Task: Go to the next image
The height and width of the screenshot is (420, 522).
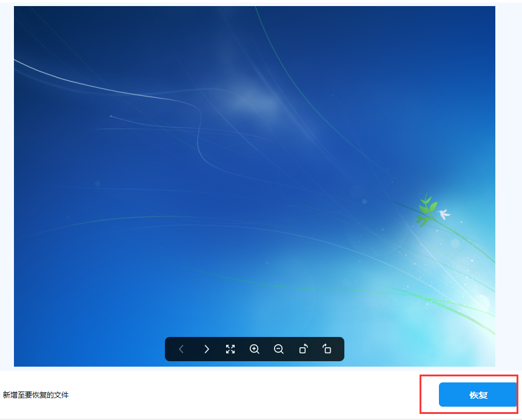Action: coord(206,349)
